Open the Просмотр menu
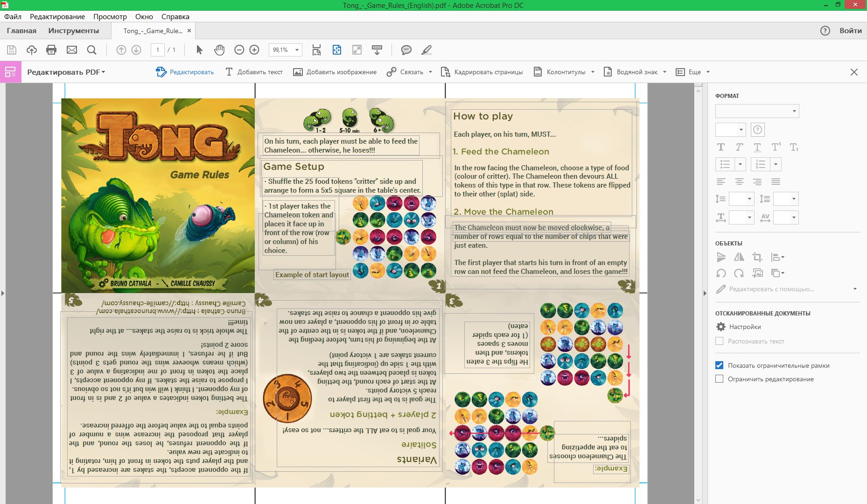Screen dimensions: 867x504 [110, 16]
